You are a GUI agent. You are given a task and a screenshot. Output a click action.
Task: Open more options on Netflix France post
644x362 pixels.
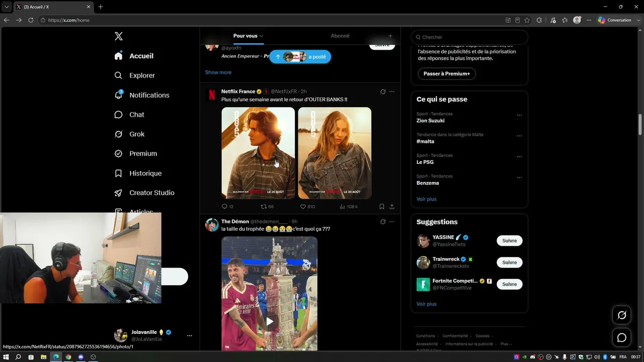pyautogui.click(x=392, y=92)
